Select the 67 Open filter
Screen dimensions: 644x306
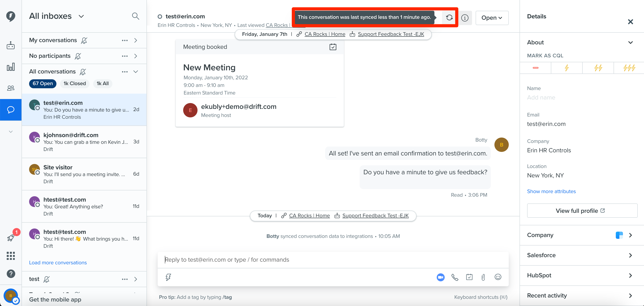[x=43, y=84]
